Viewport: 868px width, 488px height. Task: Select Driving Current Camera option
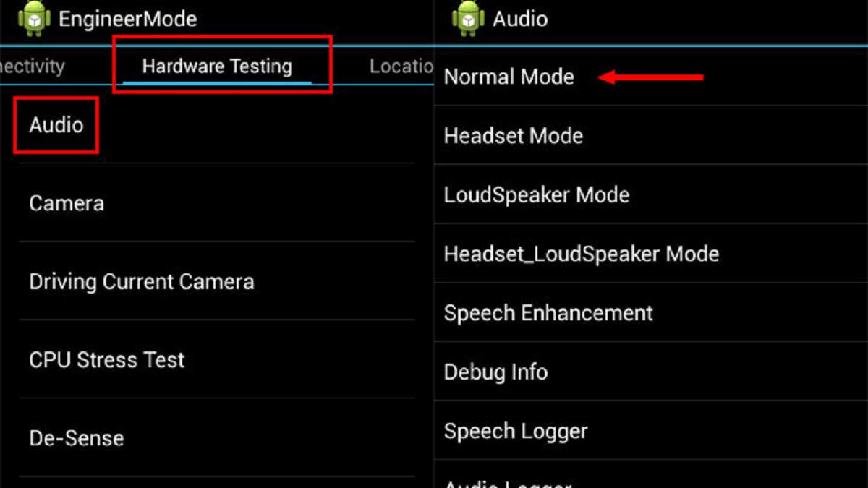tap(217, 281)
